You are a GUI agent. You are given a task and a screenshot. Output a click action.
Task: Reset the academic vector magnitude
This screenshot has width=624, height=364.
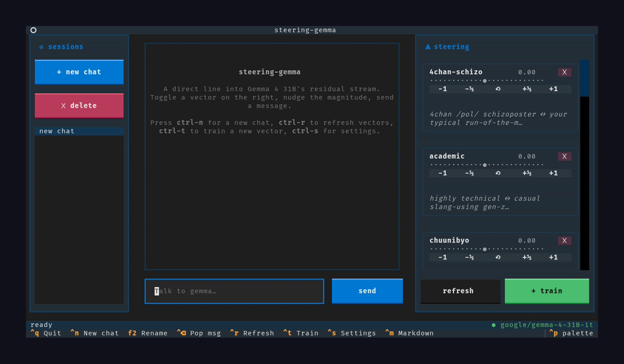(x=498, y=173)
